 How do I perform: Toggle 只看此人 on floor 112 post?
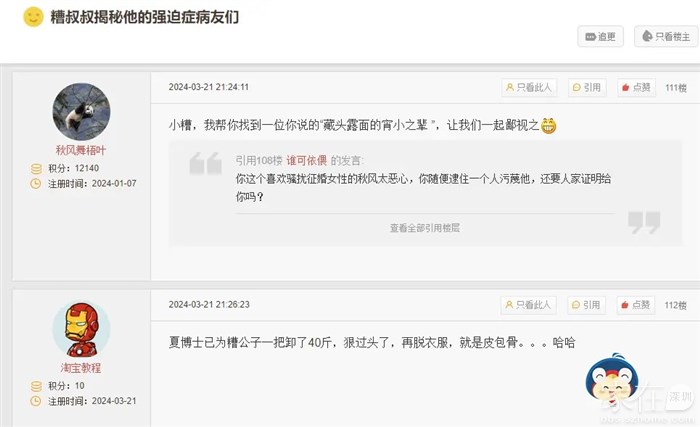528,305
